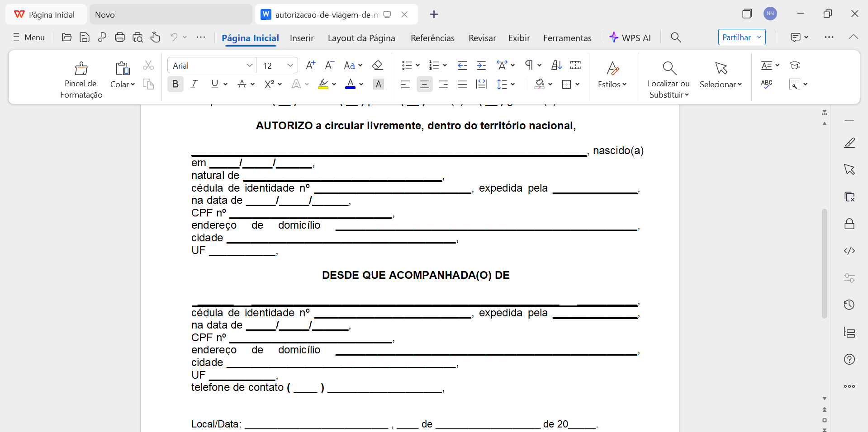868x432 pixels.
Task: Clear formatting eraser icon
Action: (377, 65)
